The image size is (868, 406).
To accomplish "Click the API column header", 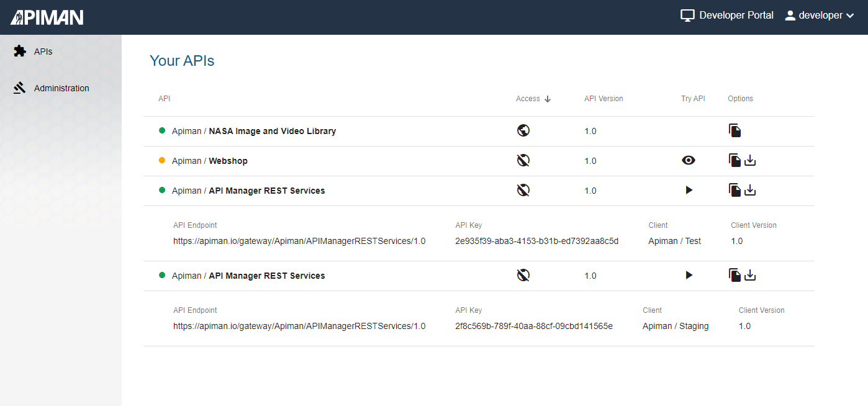I will tap(164, 99).
